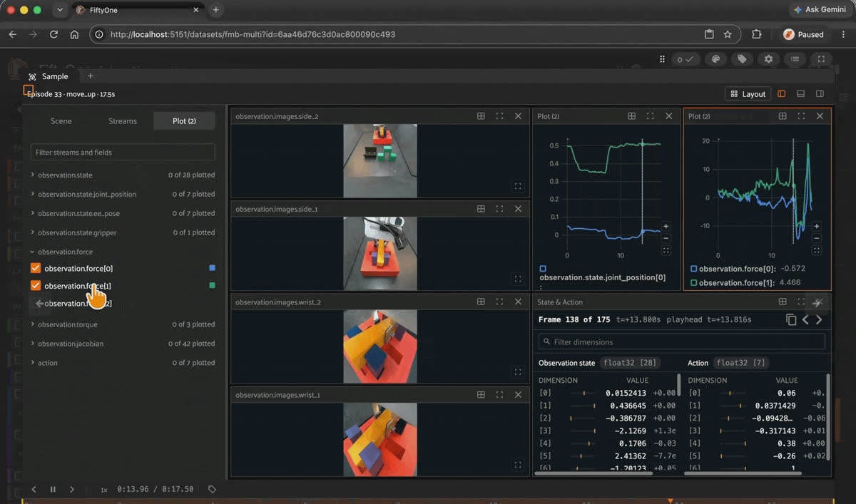856x504 pixels.
Task: Expand the observation.torque group
Action: (33, 324)
